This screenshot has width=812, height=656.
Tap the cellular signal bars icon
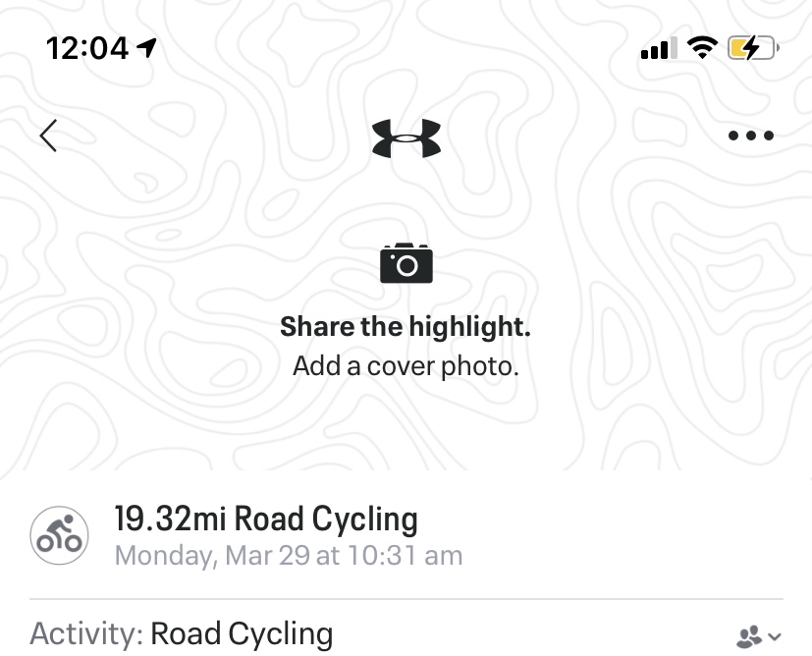click(659, 48)
